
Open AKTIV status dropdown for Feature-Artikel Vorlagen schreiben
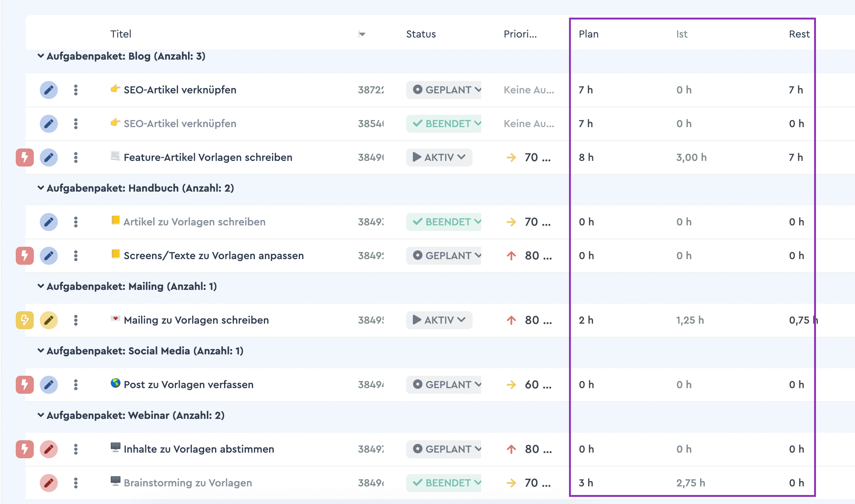point(439,157)
